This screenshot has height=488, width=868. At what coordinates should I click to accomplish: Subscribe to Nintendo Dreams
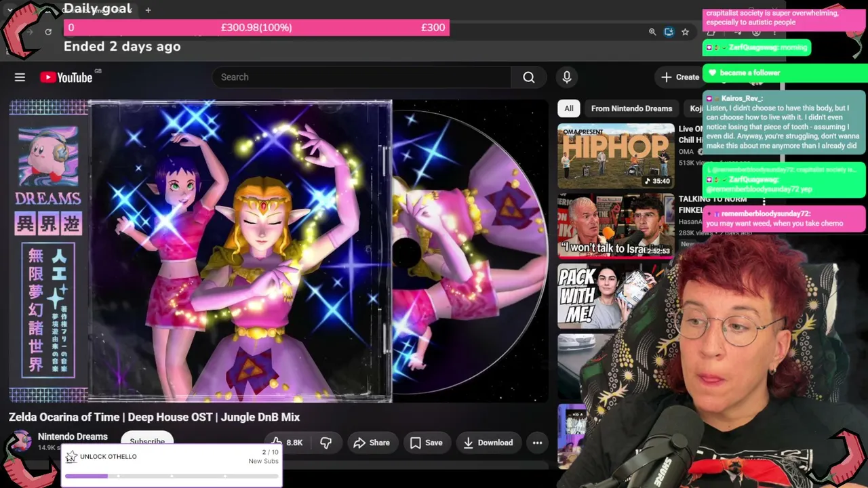coord(147,440)
